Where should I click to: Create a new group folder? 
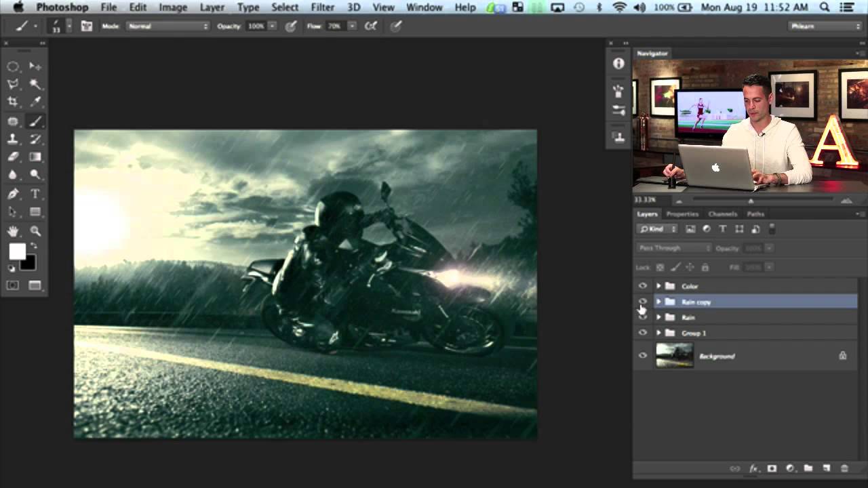click(x=808, y=468)
